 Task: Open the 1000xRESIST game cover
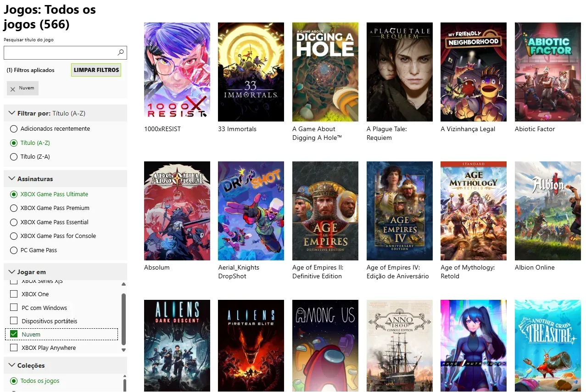(x=177, y=72)
